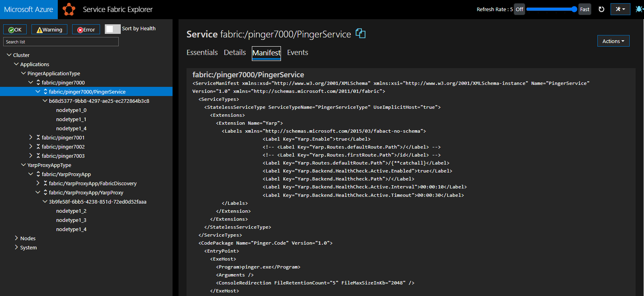644x296 pixels.
Task: Click the Yarp.Enable label line in manifest
Action: tap(316, 139)
